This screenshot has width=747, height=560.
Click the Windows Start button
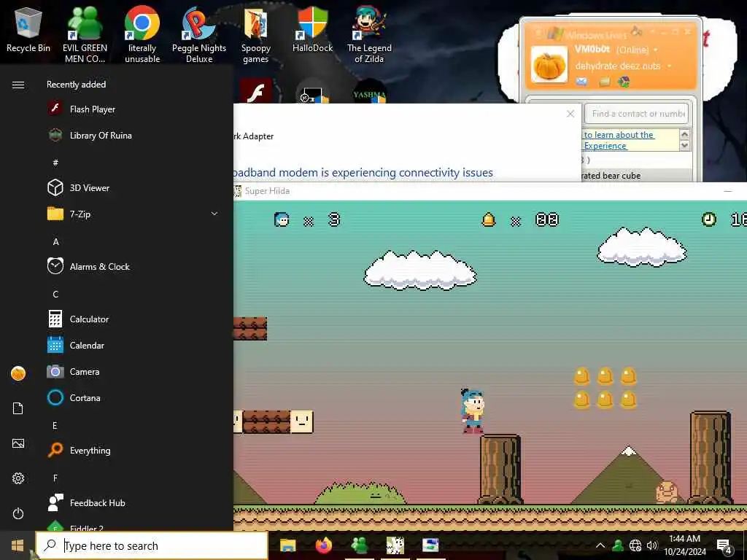pos(18,545)
